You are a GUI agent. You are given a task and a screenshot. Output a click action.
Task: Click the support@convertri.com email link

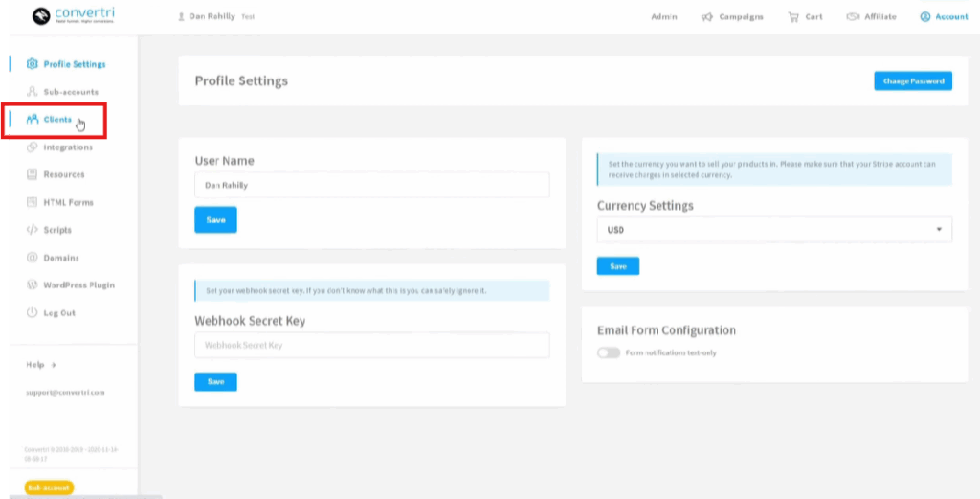[x=65, y=393]
